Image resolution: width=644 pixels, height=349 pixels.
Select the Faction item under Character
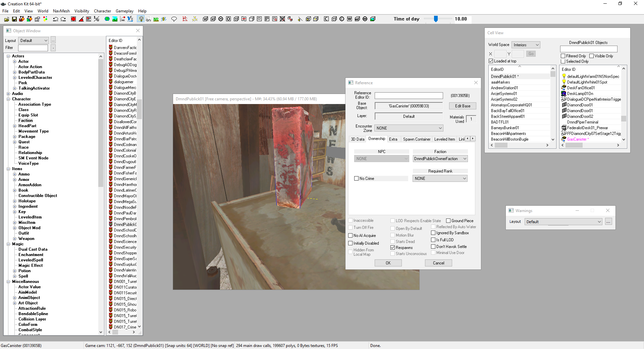pyautogui.click(x=25, y=120)
